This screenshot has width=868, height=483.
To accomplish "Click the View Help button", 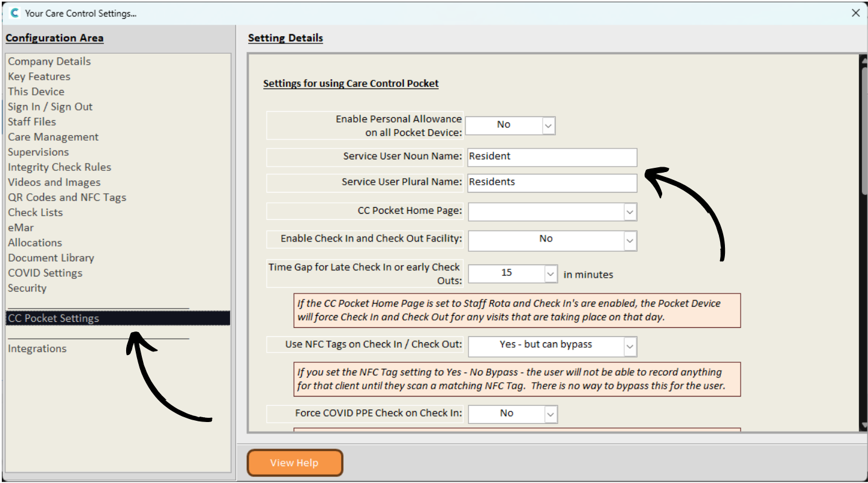I will (x=295, y=463).
